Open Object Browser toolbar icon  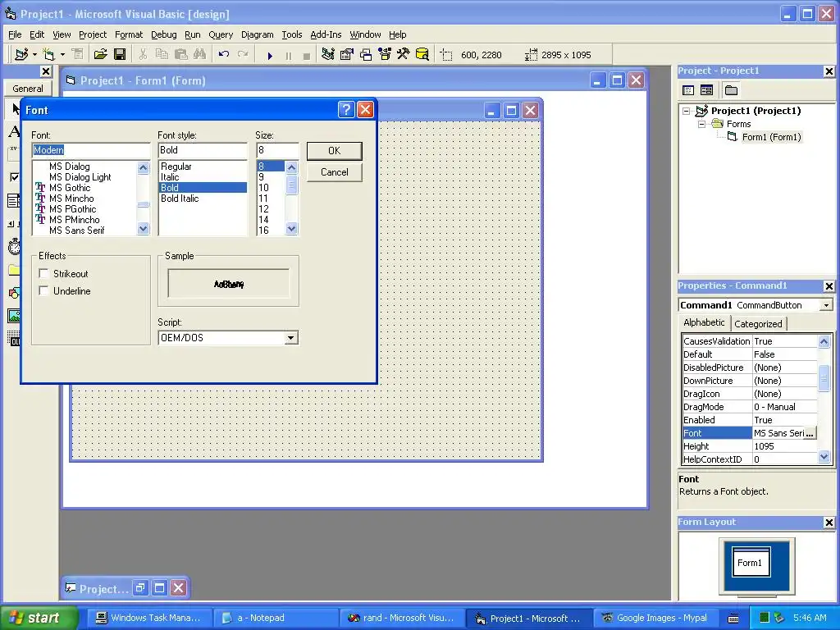385,54
